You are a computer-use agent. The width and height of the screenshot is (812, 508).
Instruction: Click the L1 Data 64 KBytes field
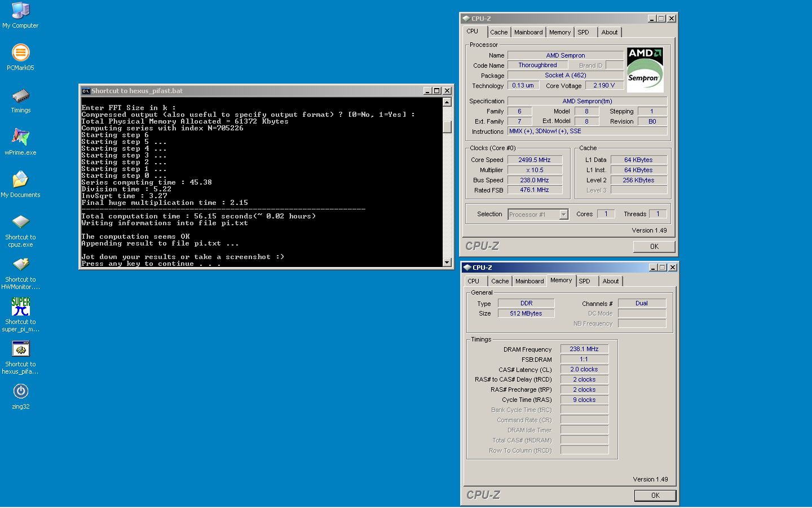click(x=638, y=160)
